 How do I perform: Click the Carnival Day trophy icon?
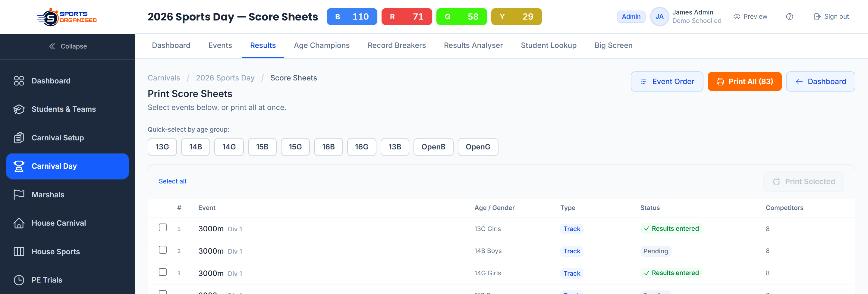(x=19, y=166)
